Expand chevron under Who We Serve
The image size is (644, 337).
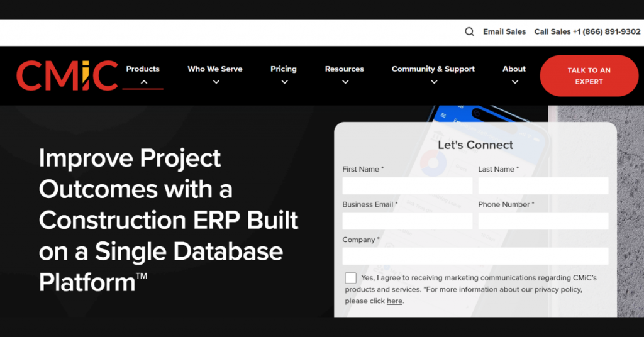tap(216, 82)
